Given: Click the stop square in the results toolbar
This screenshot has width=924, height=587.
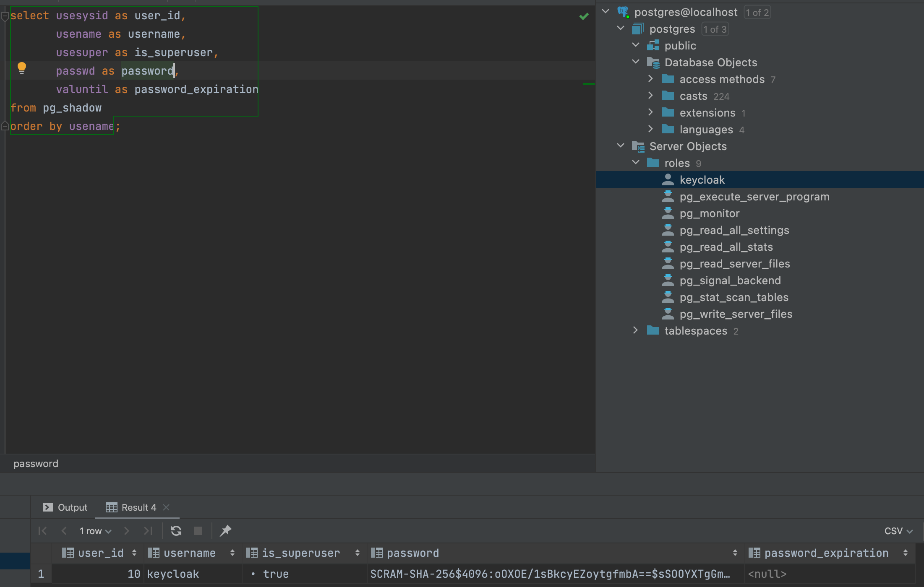Looking at the screenshot, I should (x=198, y=530).
